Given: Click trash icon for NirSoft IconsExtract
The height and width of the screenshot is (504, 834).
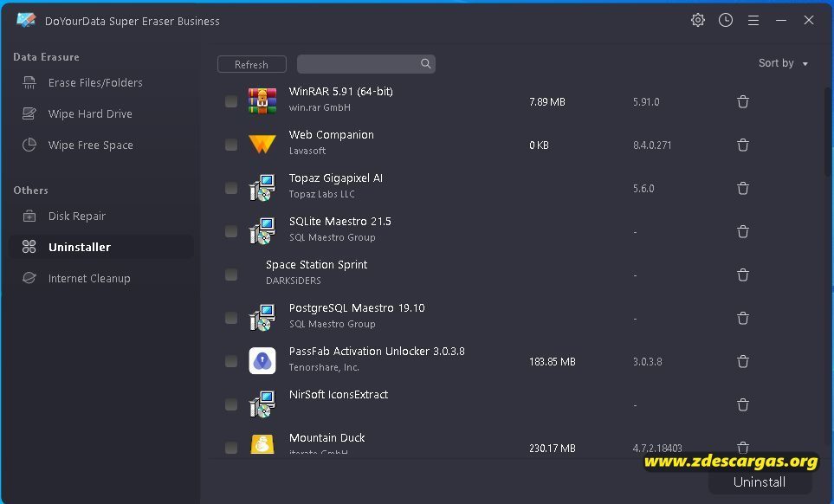Looking at the screenshot, I should [743, 405].
